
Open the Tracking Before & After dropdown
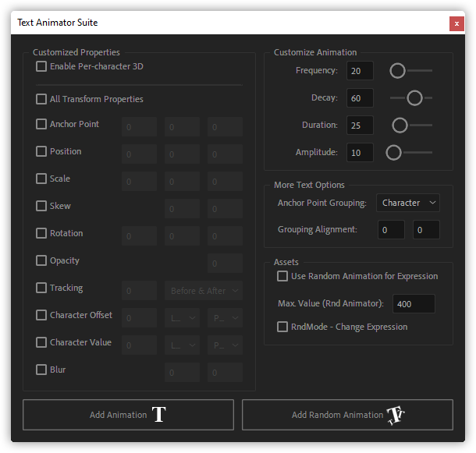pos(204,291)
